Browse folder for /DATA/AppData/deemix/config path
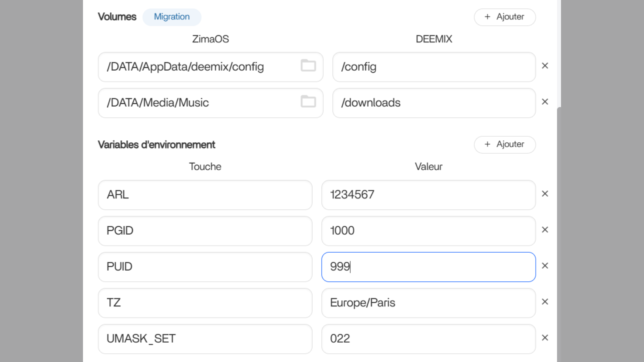Screen dimensions: 644x362 tap(308, 66)
